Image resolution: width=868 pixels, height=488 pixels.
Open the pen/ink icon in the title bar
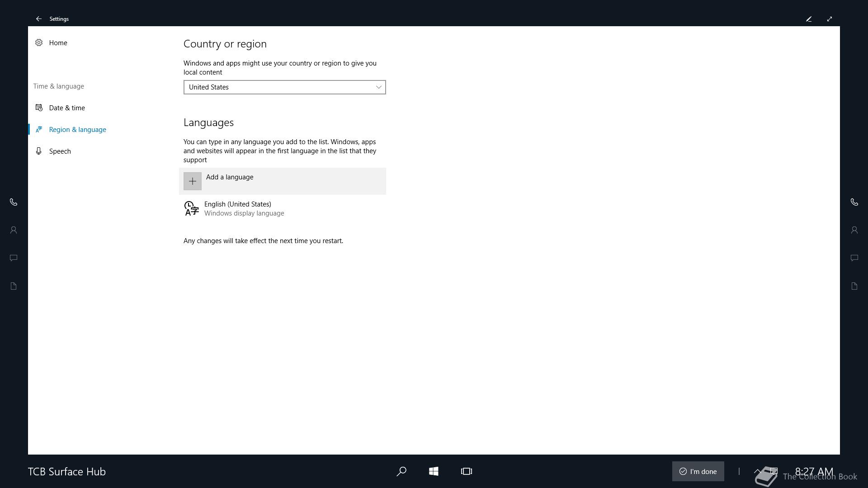click(x=809, y=19)
